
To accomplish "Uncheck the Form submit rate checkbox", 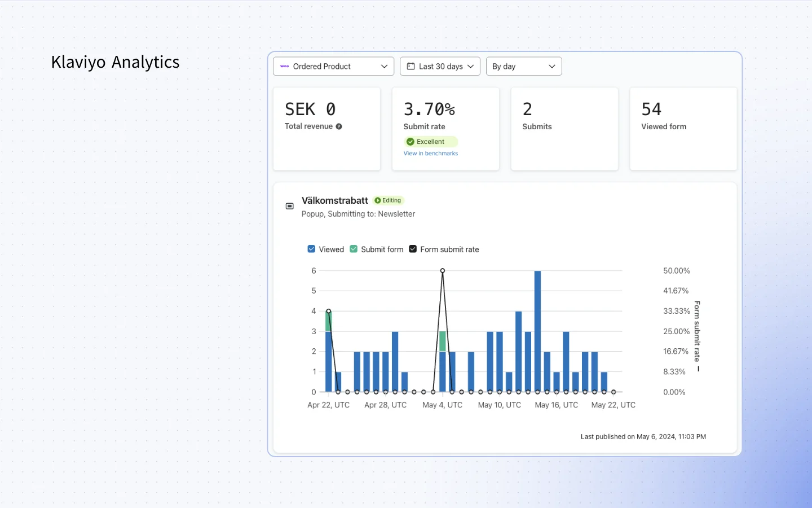I will (x=413, y=249).
